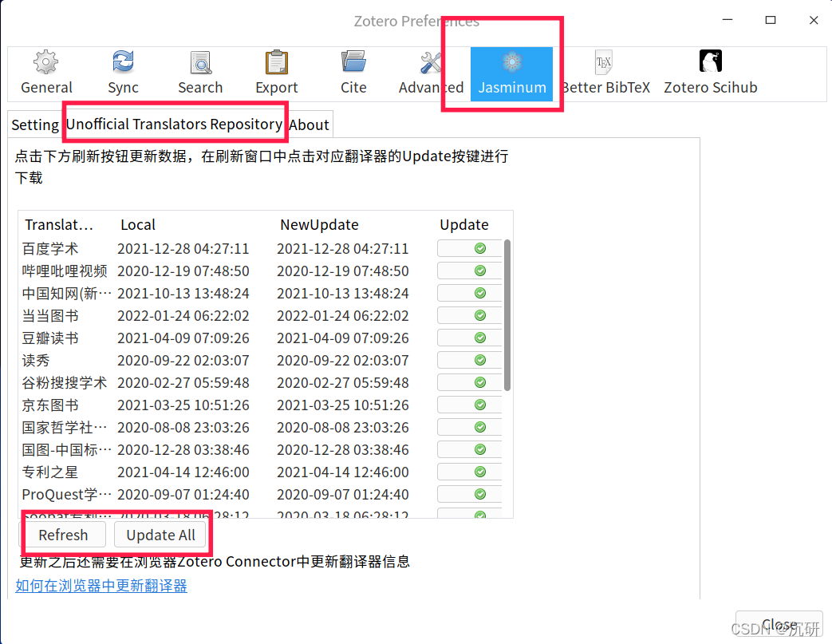Update the 国图-中国标 translator
Image resolution: width=832 pixels, height=644 pixels.
(469, 449)
